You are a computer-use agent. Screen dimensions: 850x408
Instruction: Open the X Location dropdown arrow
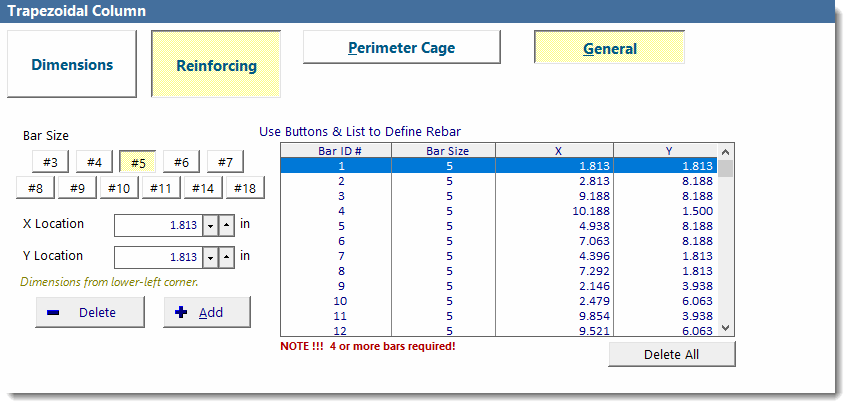[210, 225]
